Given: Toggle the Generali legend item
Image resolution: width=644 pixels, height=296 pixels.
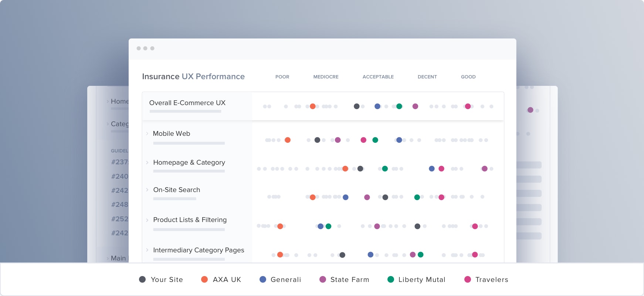Looking at the screenshot, I should coord(280,279).
